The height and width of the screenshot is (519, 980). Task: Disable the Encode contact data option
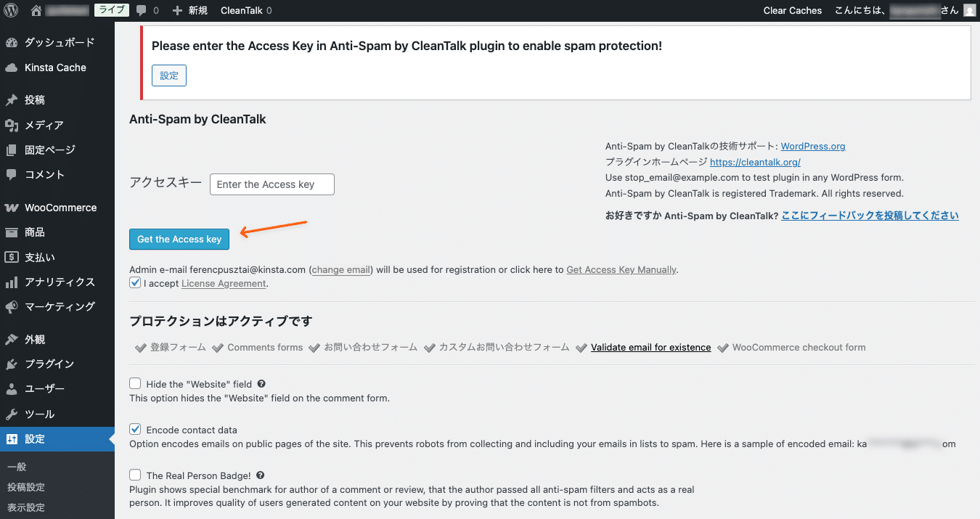tap(135, 429)
